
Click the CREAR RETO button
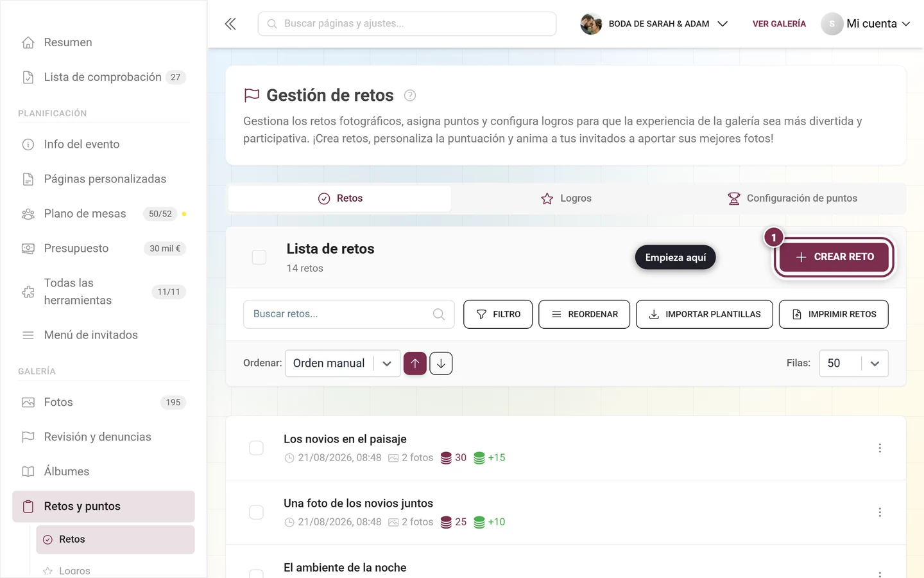(x=834, y=257)
